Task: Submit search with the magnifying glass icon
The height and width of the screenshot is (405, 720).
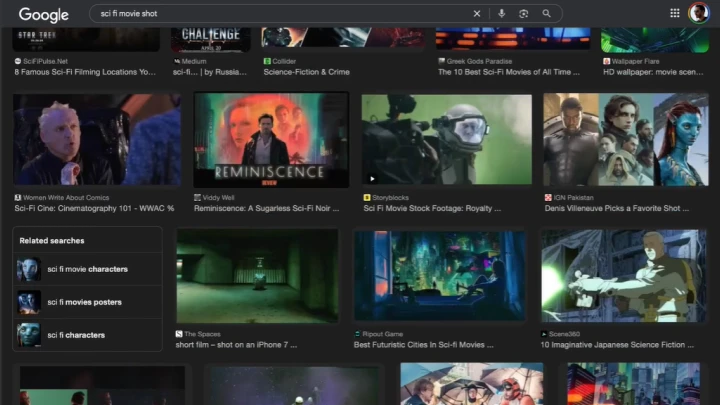Action: [546, 14]
